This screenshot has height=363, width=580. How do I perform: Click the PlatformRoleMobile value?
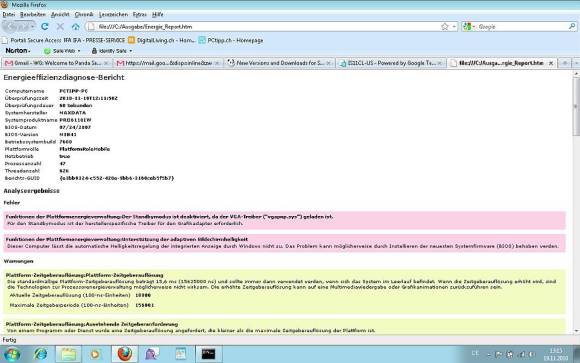[x=84, y=149]
